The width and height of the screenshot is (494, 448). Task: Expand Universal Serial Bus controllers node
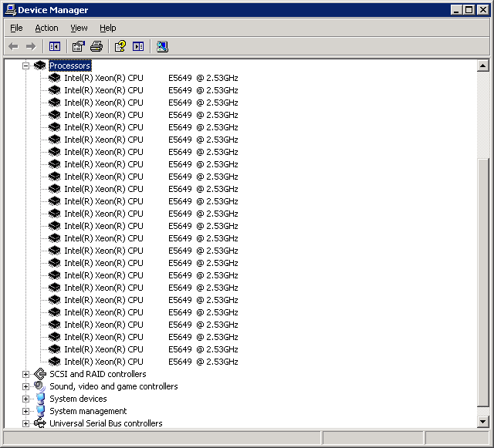click(x=25, y=423)
